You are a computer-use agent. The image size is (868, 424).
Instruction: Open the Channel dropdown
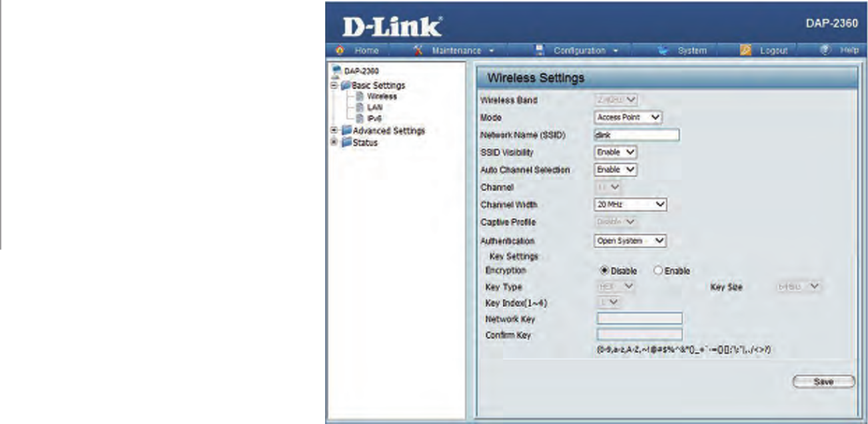608,188
